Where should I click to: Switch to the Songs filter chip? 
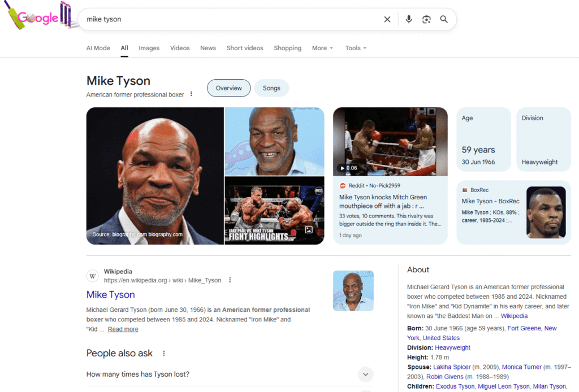(271, 88)
